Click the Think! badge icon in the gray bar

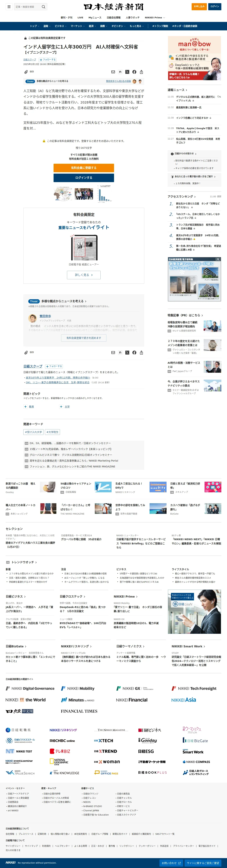(30, 81)
